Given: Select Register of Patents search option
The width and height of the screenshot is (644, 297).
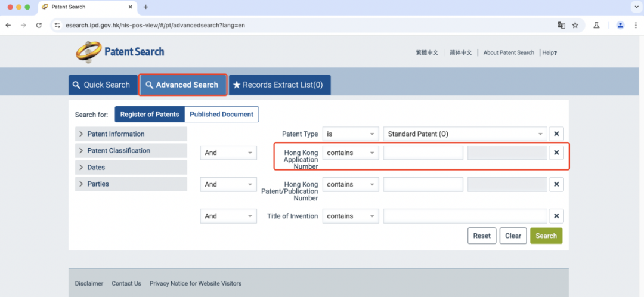Looking at the screenshot, I should pos(149,114).
